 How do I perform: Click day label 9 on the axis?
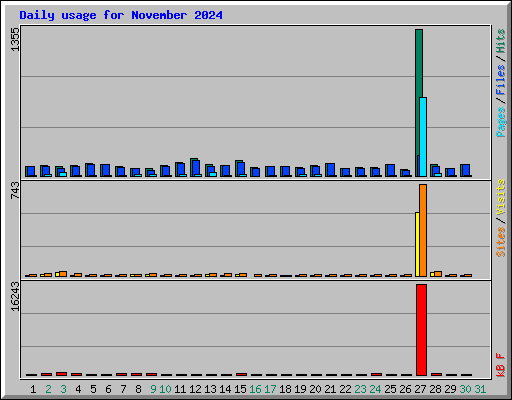click(x=153, y=389)
